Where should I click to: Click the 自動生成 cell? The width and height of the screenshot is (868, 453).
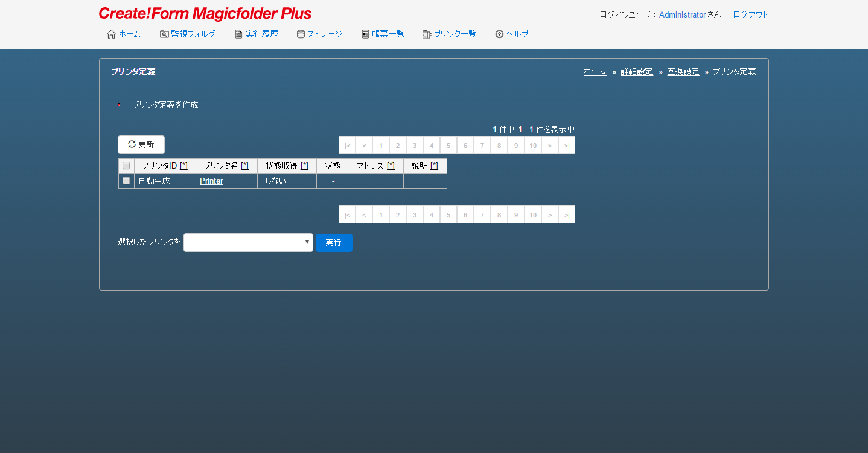coord(165,181)
